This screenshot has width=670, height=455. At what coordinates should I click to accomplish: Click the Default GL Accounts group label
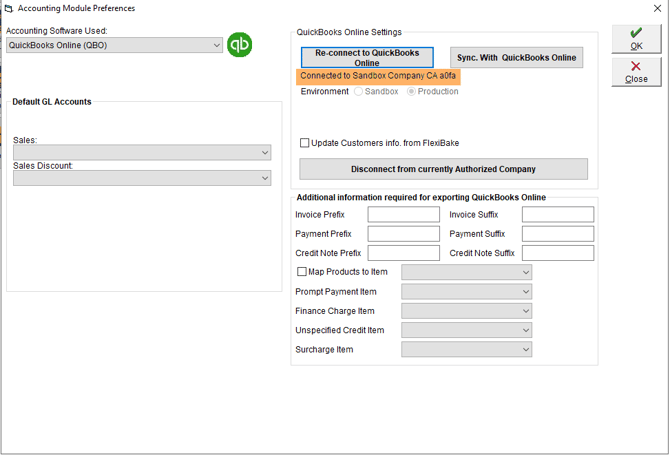coord(52,102)
